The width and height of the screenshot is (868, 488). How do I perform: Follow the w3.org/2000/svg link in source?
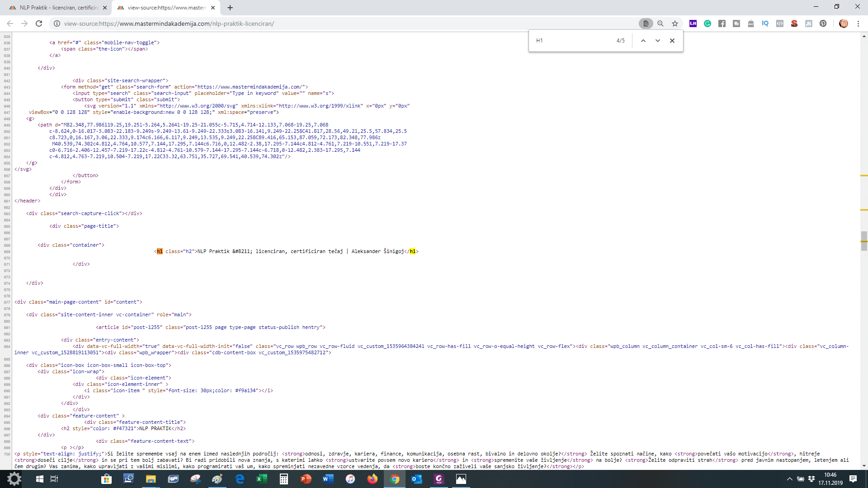click(198, 106)
